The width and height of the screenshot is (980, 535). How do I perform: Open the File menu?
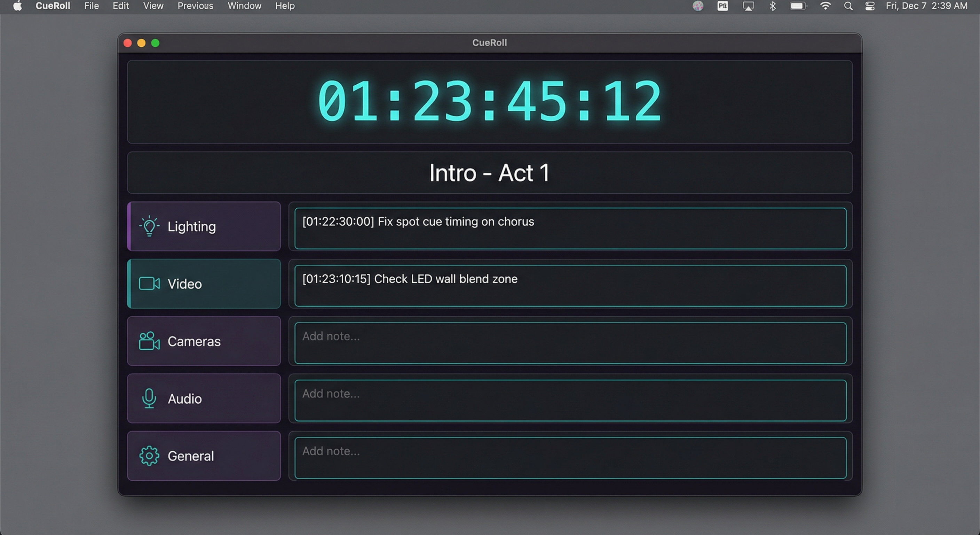tap(91, 6)
